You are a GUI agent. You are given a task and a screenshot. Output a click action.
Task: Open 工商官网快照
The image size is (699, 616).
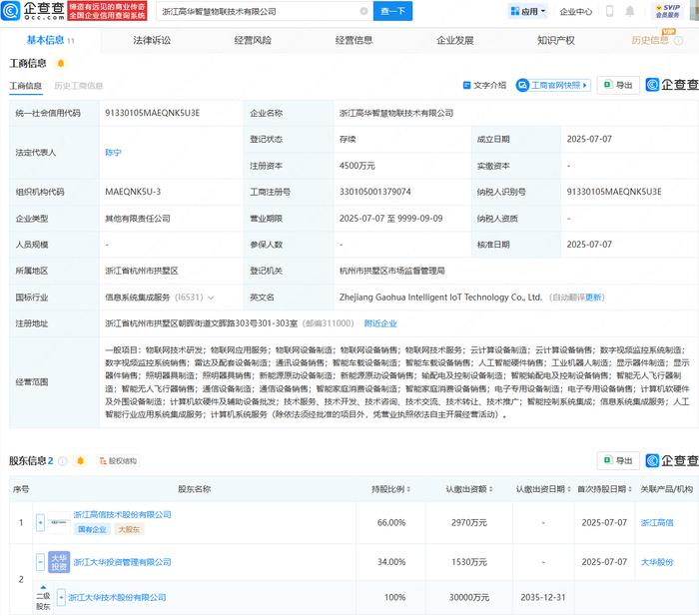[x=553, y=85]
